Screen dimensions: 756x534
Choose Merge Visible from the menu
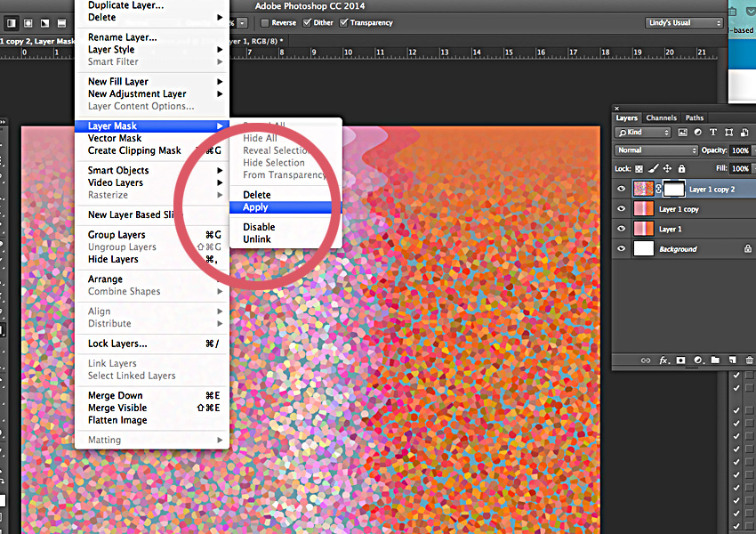[117, 407]
